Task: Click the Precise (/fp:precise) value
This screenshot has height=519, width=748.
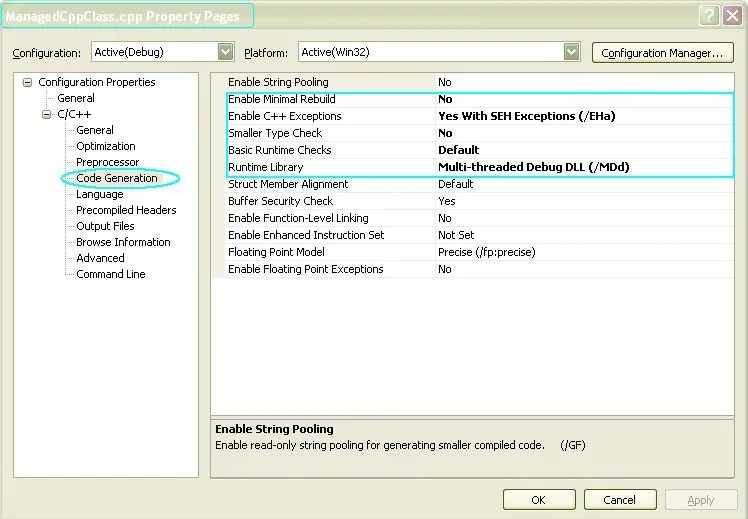Action: point(487,252)
